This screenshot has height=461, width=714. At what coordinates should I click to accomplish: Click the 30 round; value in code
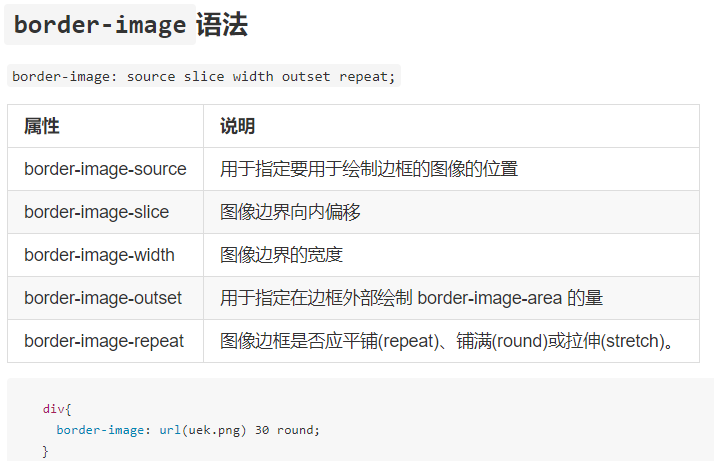(x=287, y=430)
